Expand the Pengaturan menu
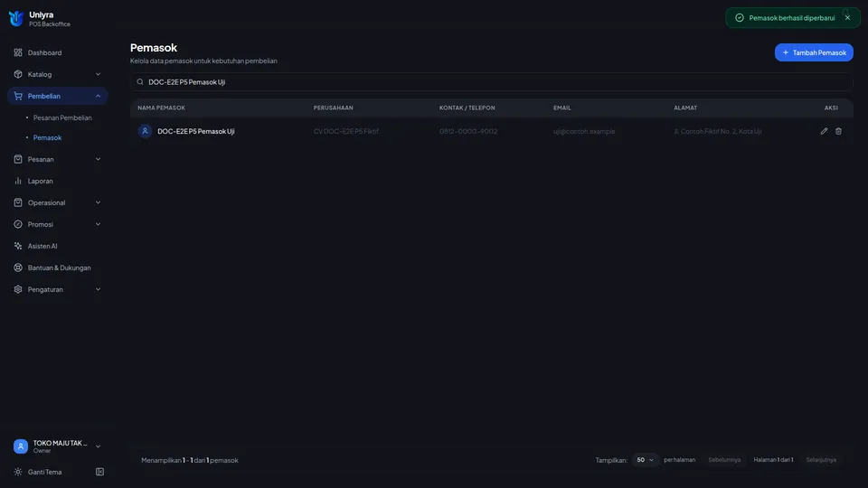 pos(58,289)
